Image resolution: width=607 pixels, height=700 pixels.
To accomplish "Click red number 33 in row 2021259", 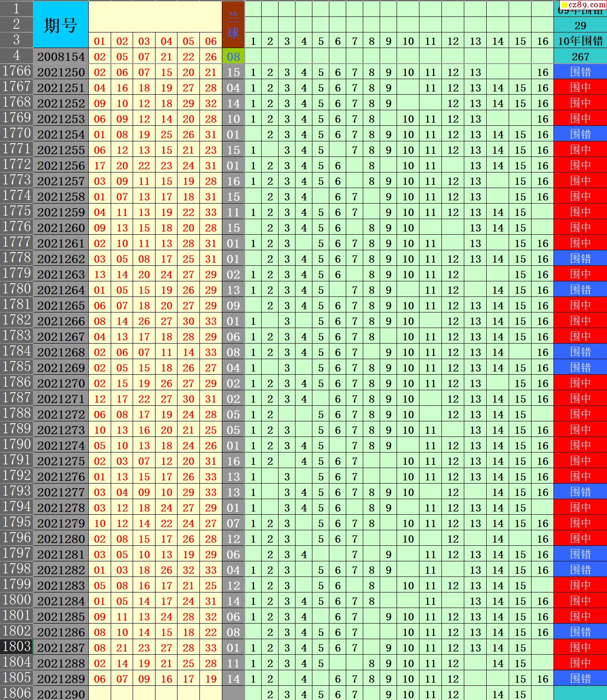I will point(211,212).
